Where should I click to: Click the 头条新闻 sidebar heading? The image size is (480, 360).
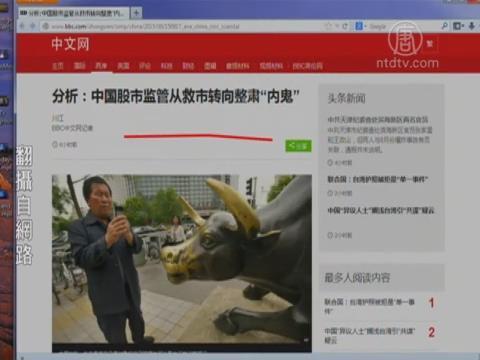pyautogui.click(x=346, y=98)
